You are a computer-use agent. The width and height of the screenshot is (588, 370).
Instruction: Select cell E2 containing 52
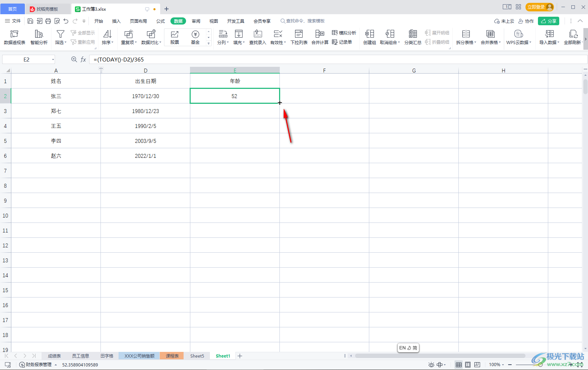point(235,96)
